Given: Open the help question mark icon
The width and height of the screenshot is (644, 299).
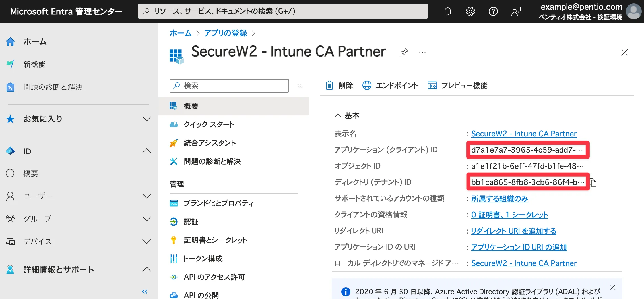Looking at the screenshot, I should [x=493, y=11].
